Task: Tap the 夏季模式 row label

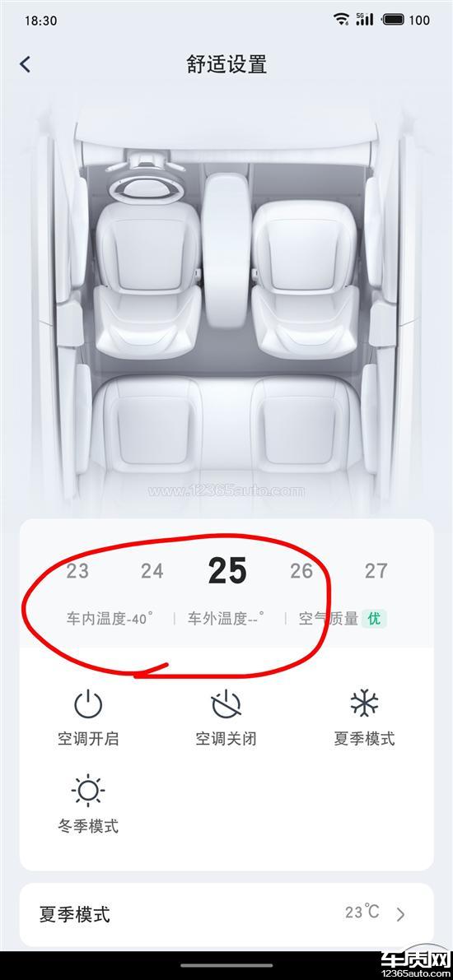Action: (x=74, y=914)
